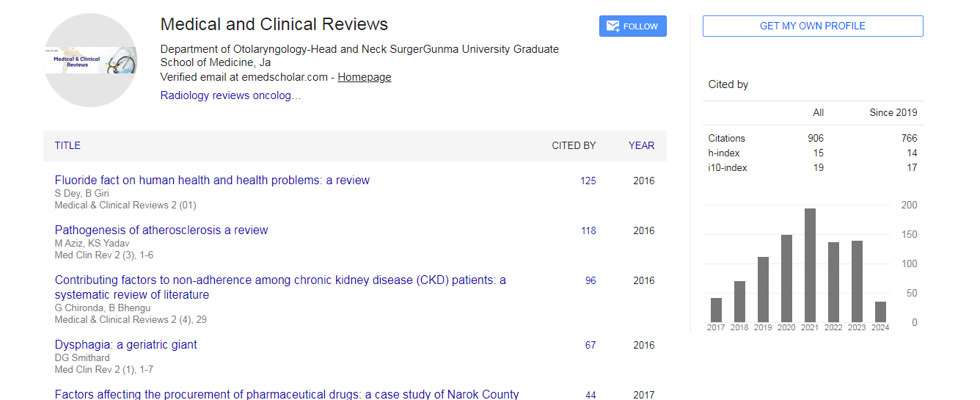Open the Homepage link

(364, 77)
